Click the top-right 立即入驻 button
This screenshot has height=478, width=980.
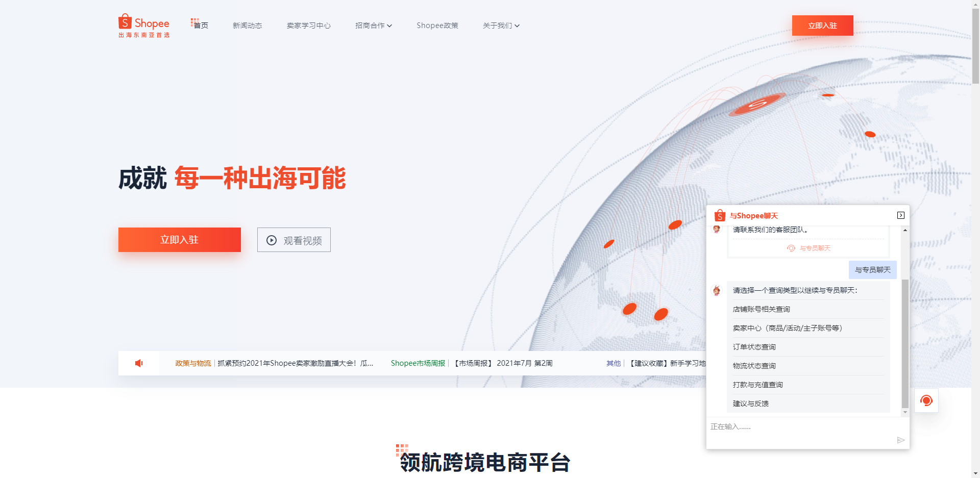822,26
